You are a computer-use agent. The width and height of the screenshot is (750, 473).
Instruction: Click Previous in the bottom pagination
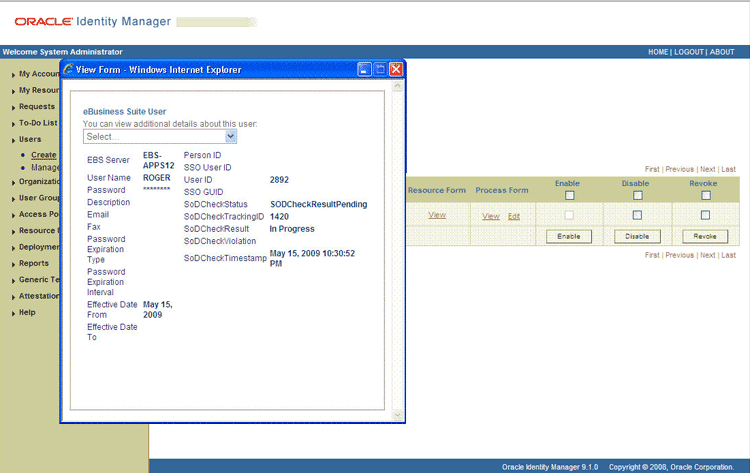click(679, 255)
